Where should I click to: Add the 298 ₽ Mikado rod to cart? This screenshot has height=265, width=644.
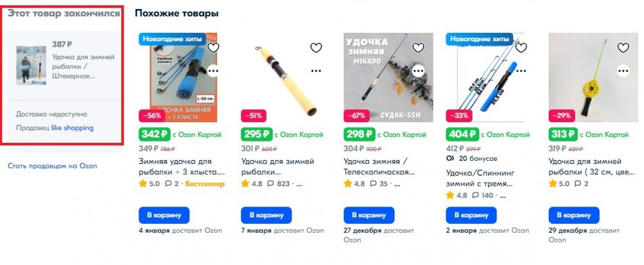point(369,215)
